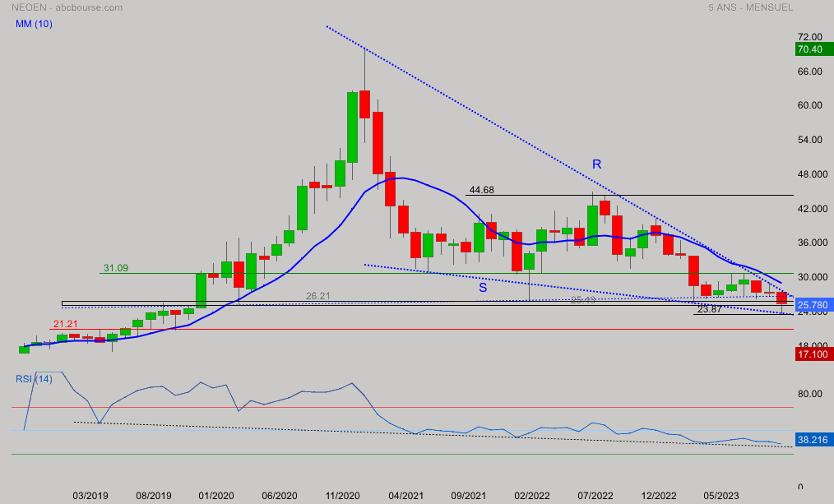834x504 pixels.
Task: Click the 36.000 price axis label
Action: 812,243
